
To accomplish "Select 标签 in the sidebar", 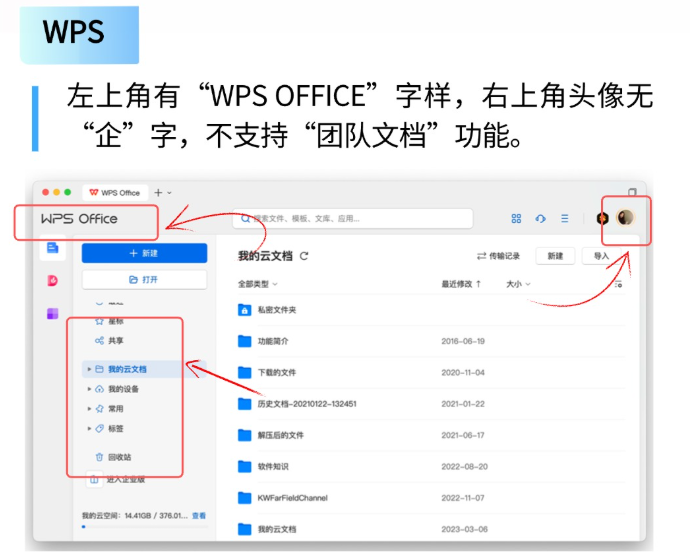I will pyautogui.click(x=116, y=429).
